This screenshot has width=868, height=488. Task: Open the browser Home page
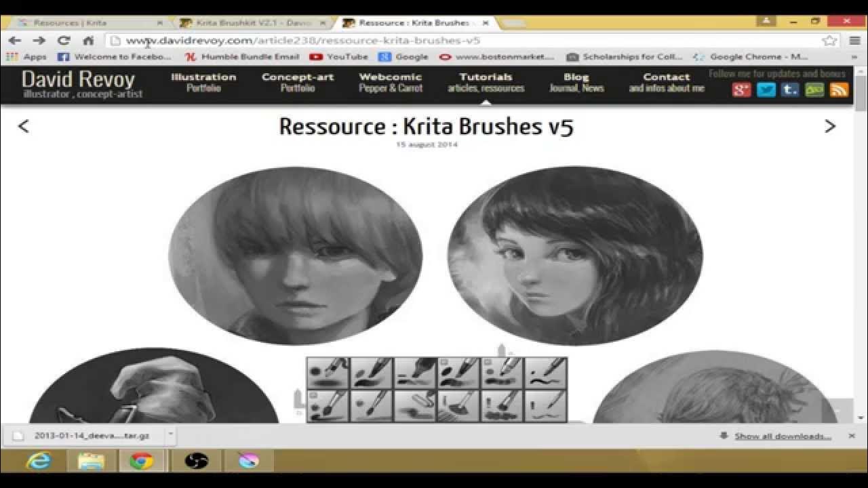click(88, 41)
